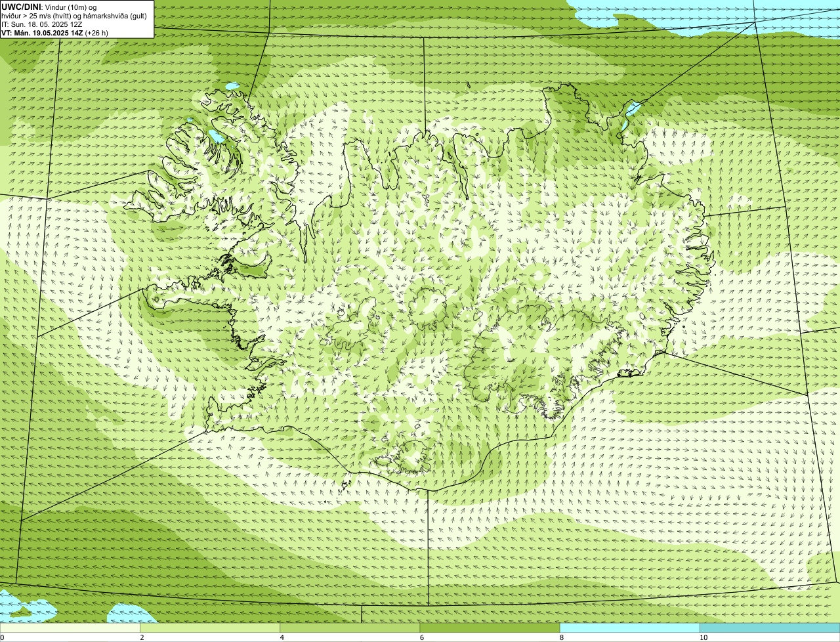Click the 'UWC/DINI: Vindur (10m) og' title line
The height and width of the screenshot is (642, 840).
click(x=49, y=7)
